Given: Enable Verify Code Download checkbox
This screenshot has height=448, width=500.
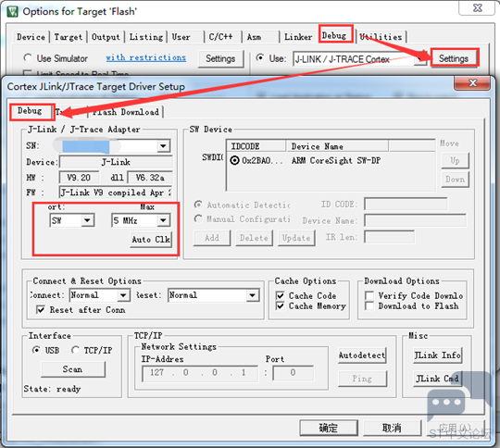Looking at the screenshot, I should point(369,295).
